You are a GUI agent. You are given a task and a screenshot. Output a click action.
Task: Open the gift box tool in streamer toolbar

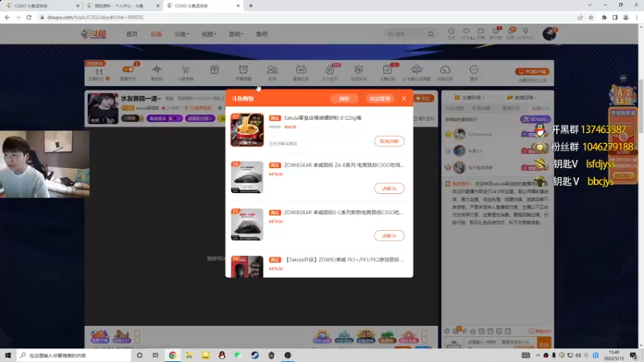coord(214,69)
